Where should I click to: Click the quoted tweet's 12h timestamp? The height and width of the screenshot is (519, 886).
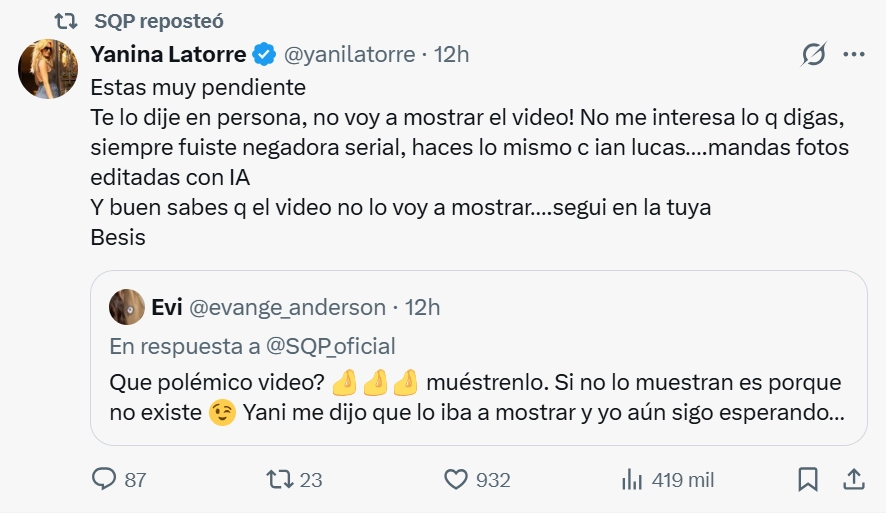[422, 307]
